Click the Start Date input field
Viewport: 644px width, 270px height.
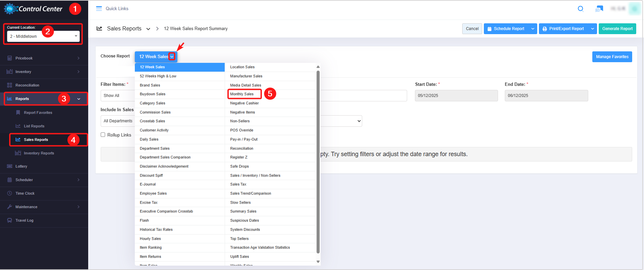[456, 96]
